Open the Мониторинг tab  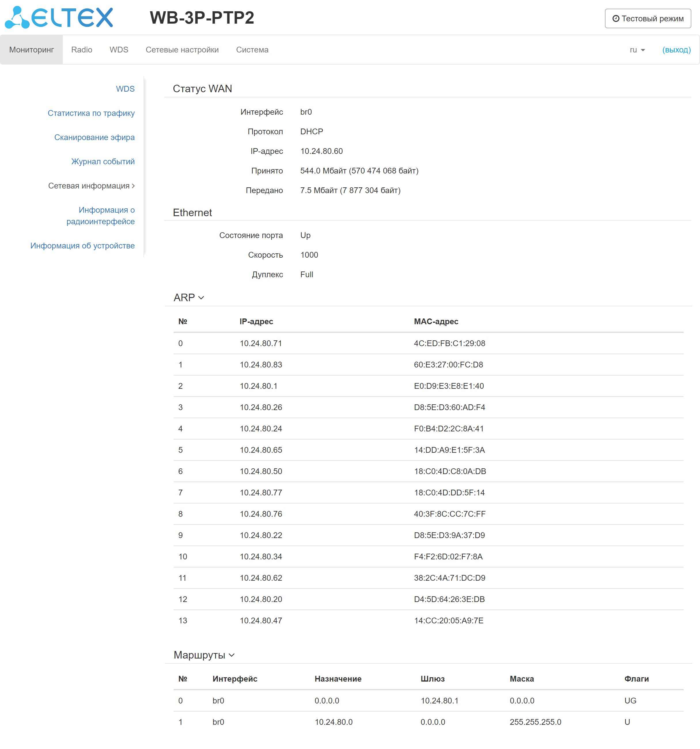(x=32, y=50)
